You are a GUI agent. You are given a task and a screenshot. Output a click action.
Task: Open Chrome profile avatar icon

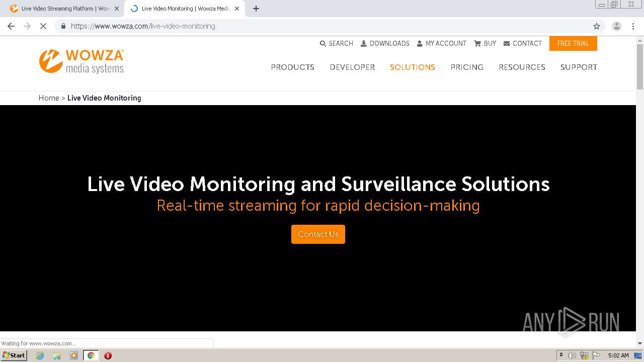(x=617, y=26)
